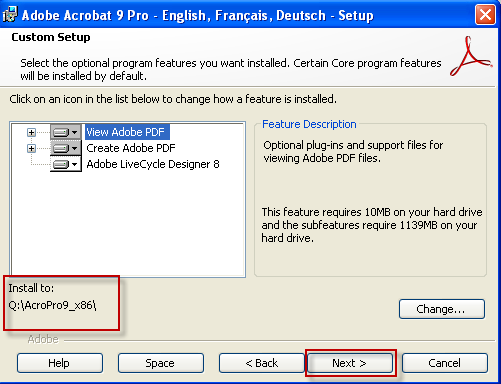The image size is (501, 384).
Task: Click the Adobe Acrobat logo in the header
Action: 471,56
